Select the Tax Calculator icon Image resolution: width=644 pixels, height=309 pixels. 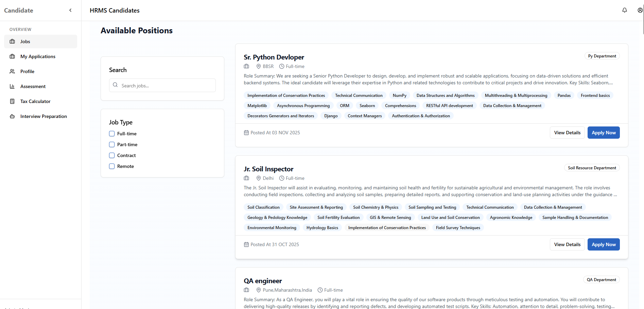pyautogui.click(x=12, y=101)
